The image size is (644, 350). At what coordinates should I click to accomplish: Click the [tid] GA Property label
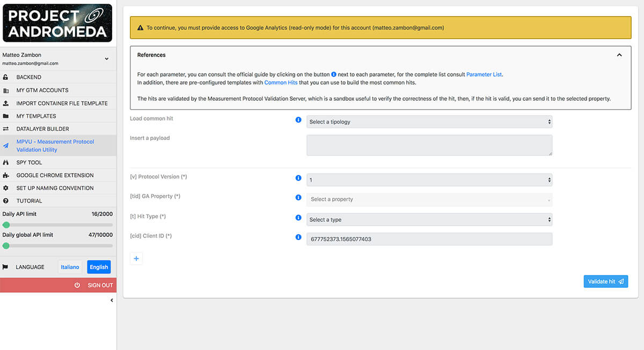(155, 196)
